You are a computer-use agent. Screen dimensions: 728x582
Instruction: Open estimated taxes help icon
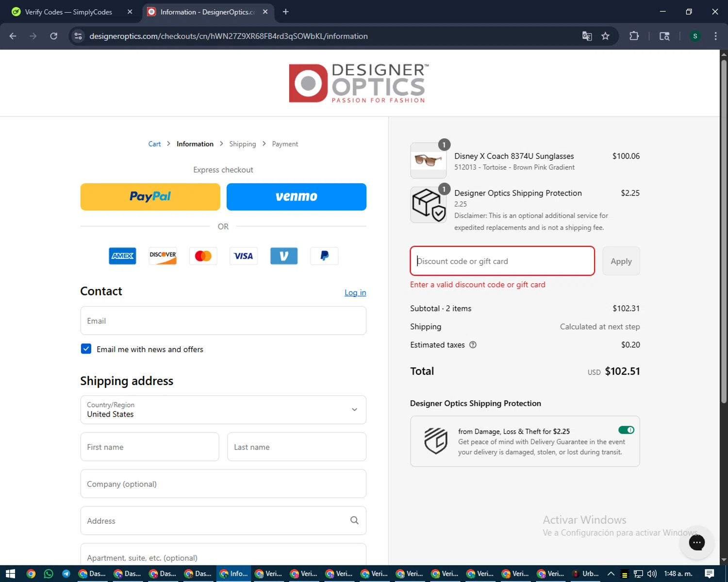tap(473, 345)
